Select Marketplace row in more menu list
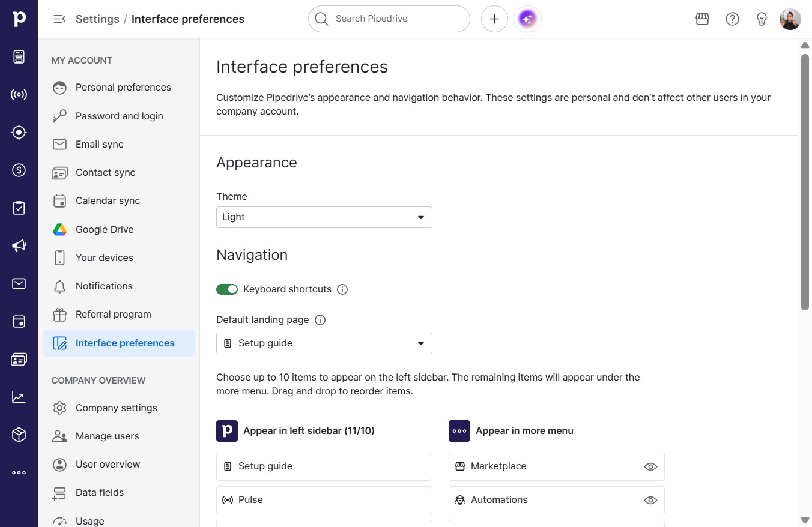 tap(557, 466)
